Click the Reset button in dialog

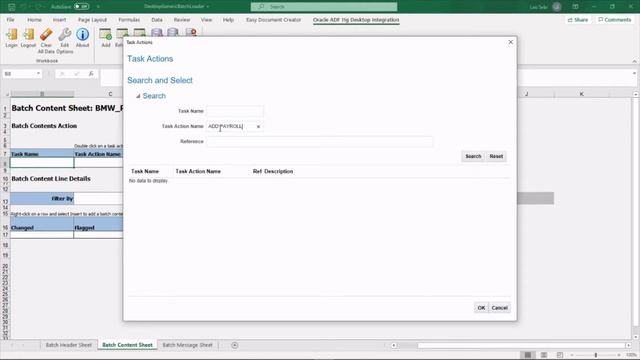pos(496,156)
